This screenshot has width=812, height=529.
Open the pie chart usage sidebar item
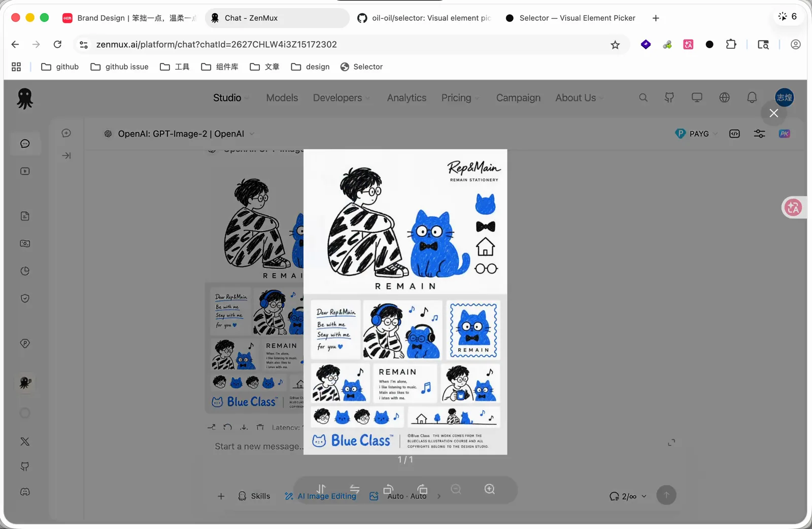[25, 271]
